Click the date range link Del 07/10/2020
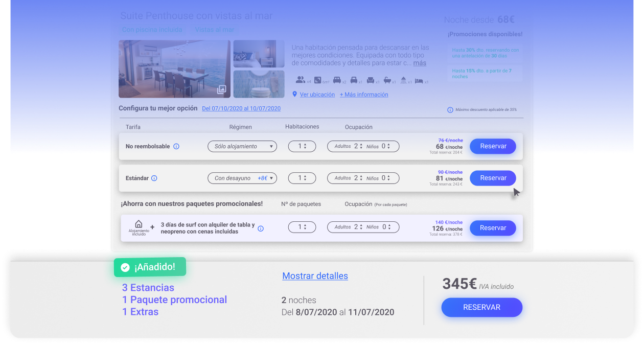 point(241,108)
